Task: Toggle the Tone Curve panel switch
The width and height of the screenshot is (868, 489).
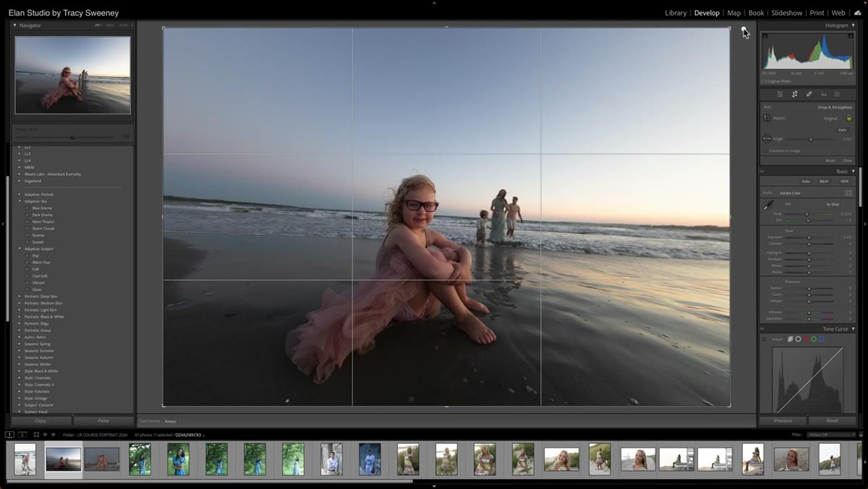Action: 762,329
